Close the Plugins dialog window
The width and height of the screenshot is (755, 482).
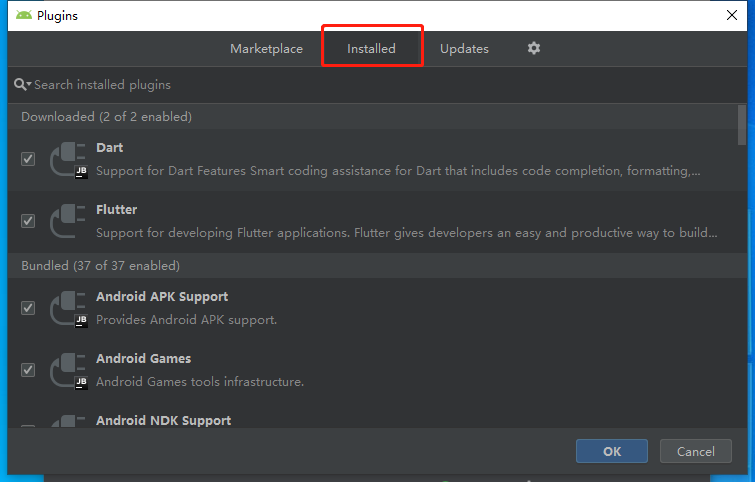[x=731, y=15]
